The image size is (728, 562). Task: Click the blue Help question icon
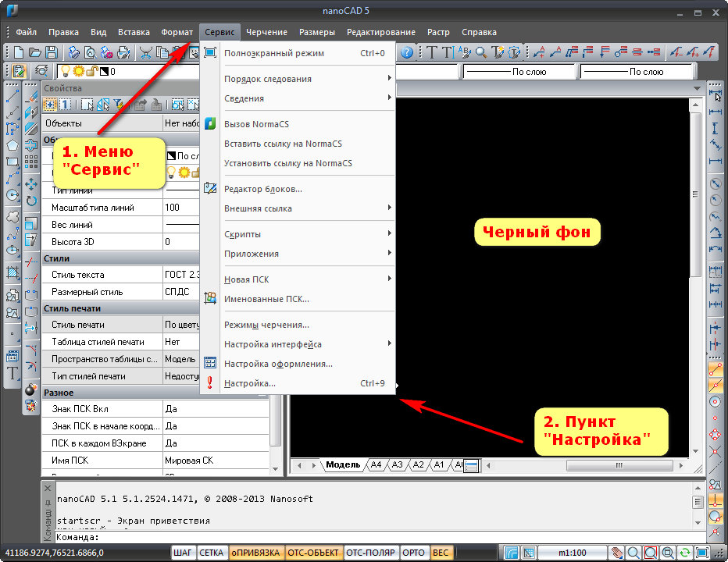click(x=407, y=52)
